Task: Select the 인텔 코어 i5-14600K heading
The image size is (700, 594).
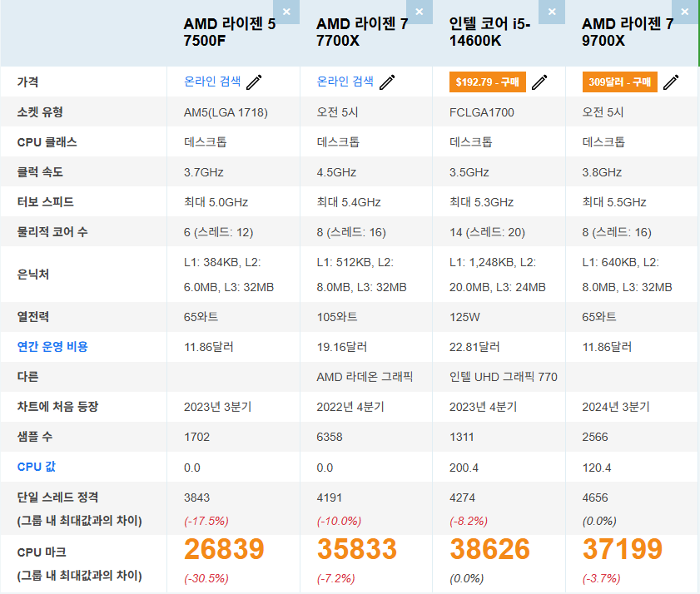Action: click(489, 32)
